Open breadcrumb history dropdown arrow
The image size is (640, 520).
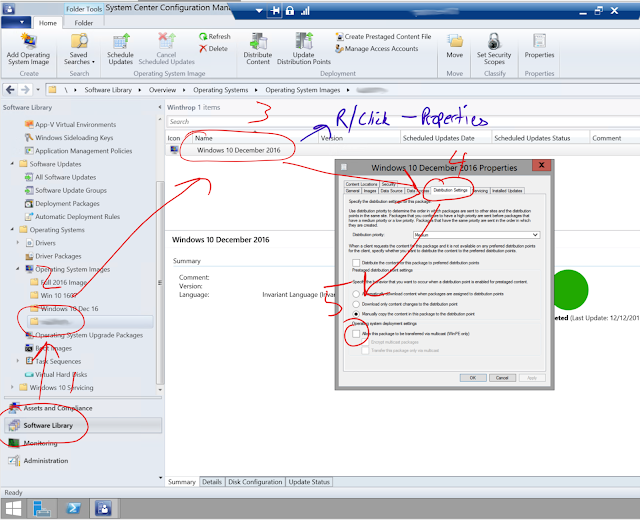[x=38, y=90]
